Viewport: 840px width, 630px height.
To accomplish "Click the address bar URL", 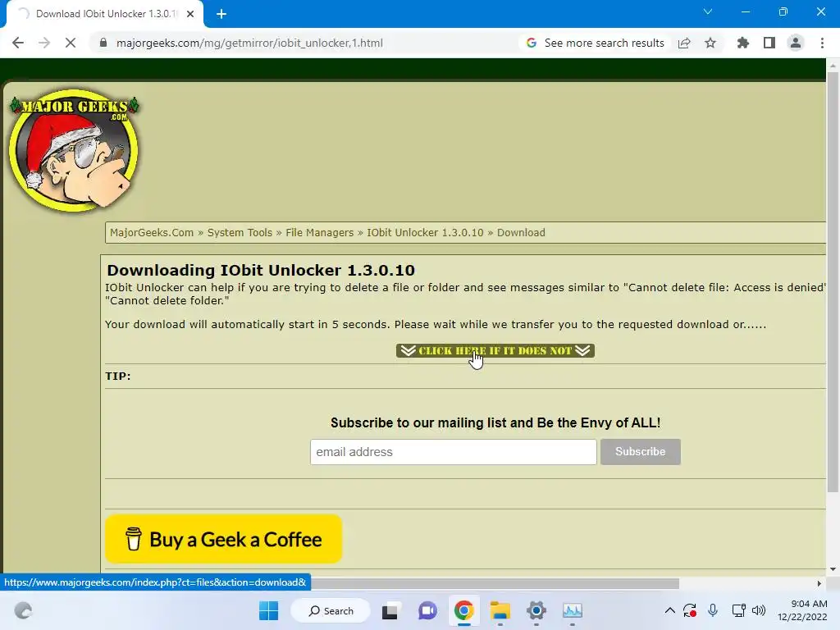I will click(249, 43).
